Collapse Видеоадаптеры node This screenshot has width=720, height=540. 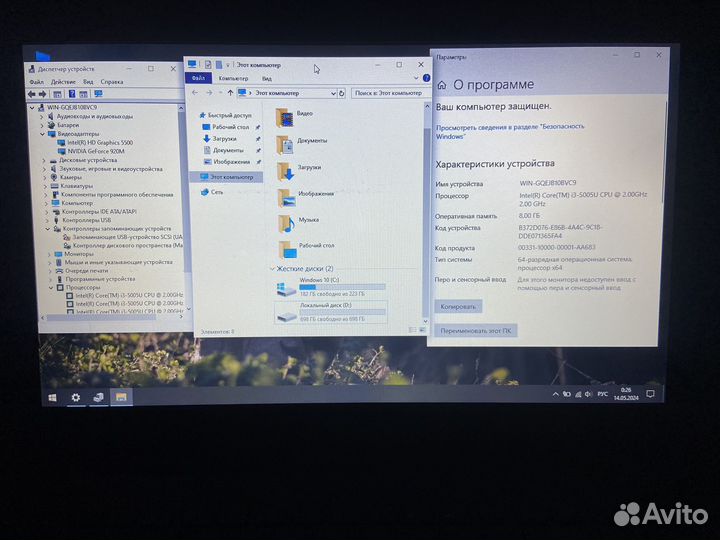[x=42, y=134]
